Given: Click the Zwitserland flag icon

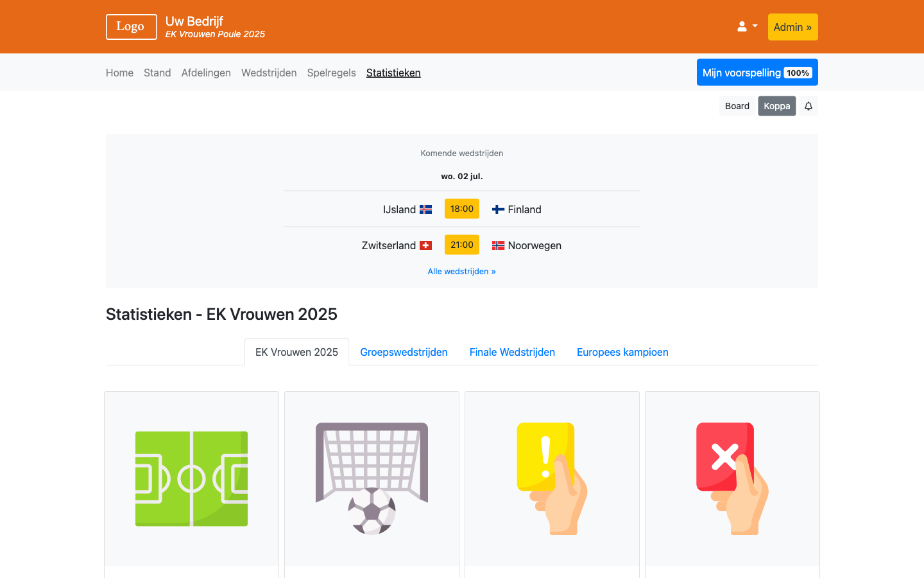Looking at the screenshot, I should tap(426, 245).
